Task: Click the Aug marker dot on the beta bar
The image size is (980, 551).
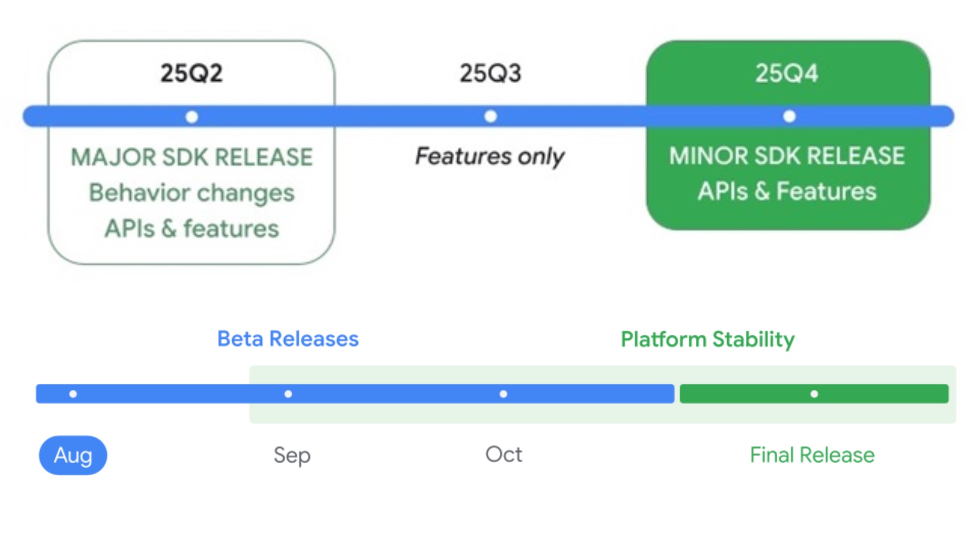Action: click(x=73, y=394)
